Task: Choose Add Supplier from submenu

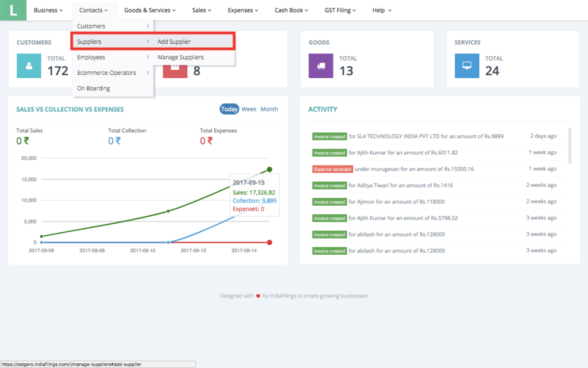Action: pos(174,42)
